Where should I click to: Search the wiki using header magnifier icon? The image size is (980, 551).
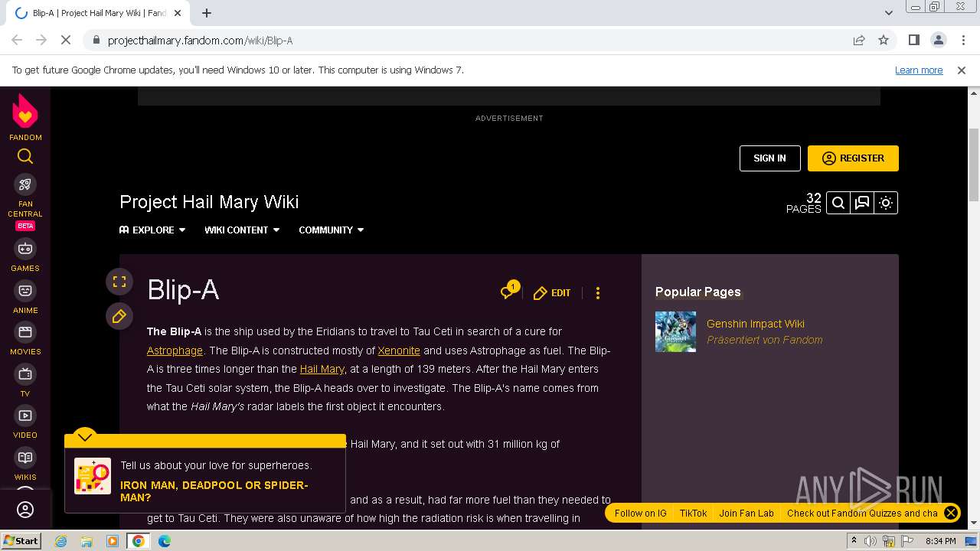(x=838, y=203)
